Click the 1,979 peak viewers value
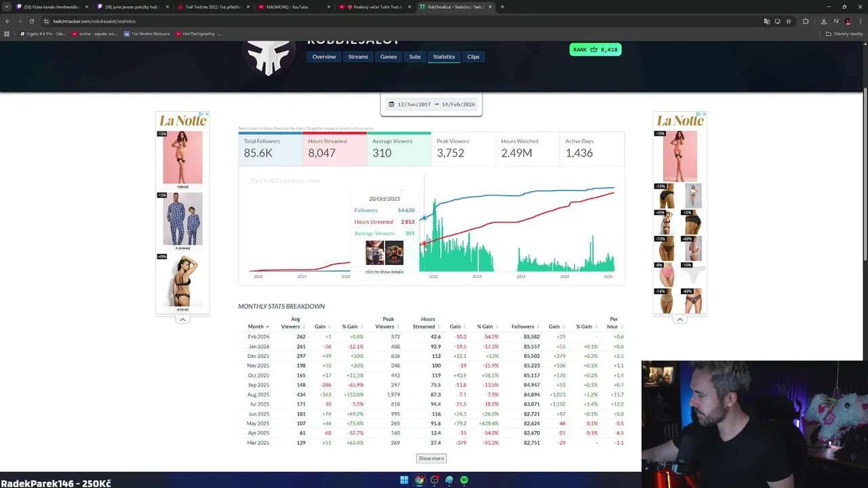This screenshot has width=868, height=488. (393, 394)
